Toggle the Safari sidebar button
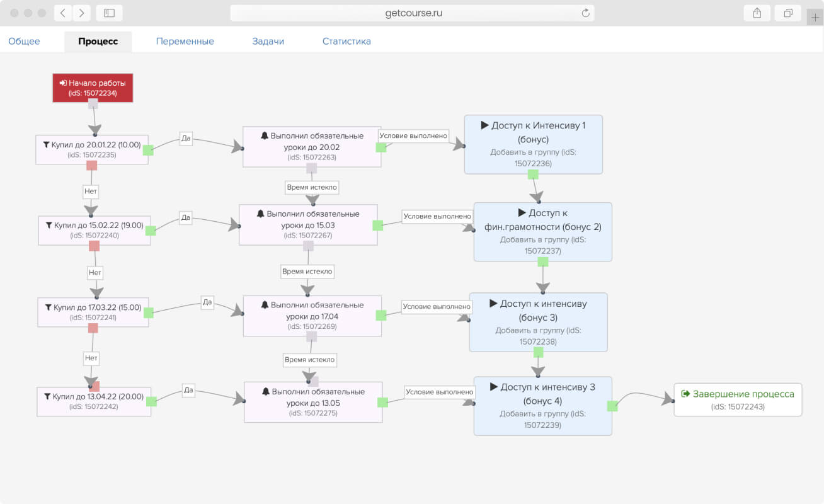 click(110, 13)
